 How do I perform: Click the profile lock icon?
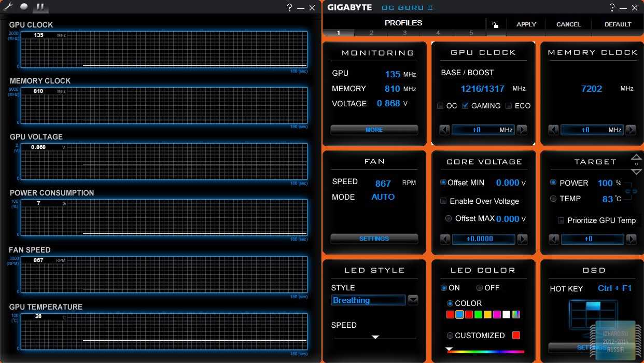495,24
